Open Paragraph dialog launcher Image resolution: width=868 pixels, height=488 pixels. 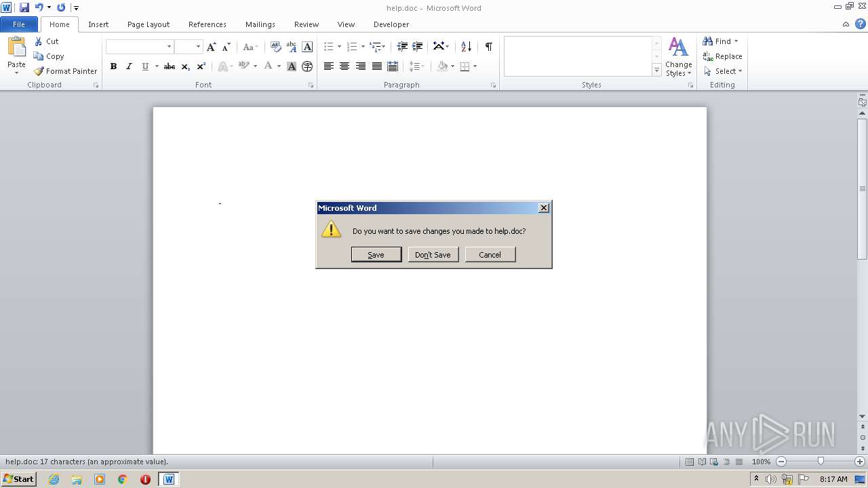tap(494, 85)
